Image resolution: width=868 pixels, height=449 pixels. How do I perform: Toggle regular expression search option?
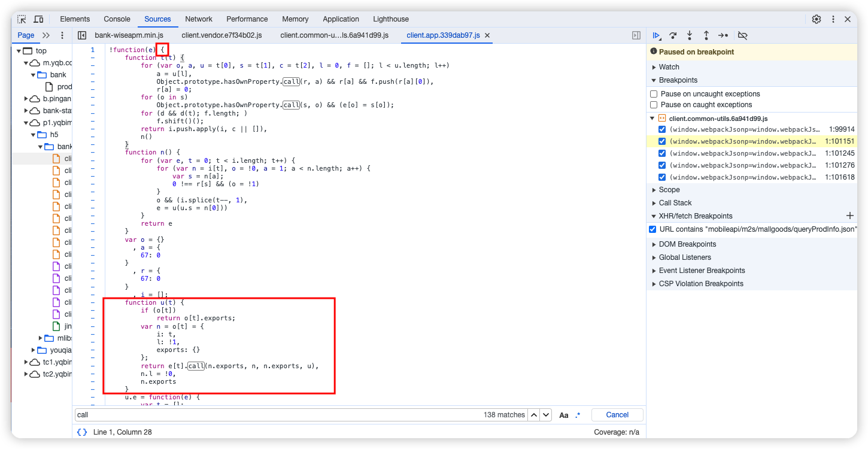point(578,415)
